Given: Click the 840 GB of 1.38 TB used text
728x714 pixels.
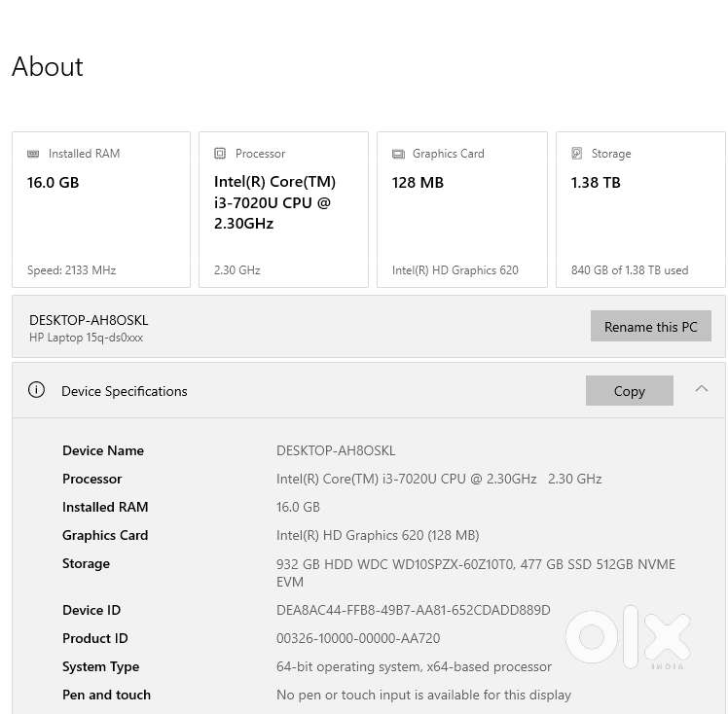Looking at the screenshot, I should (x=629, y=270).
